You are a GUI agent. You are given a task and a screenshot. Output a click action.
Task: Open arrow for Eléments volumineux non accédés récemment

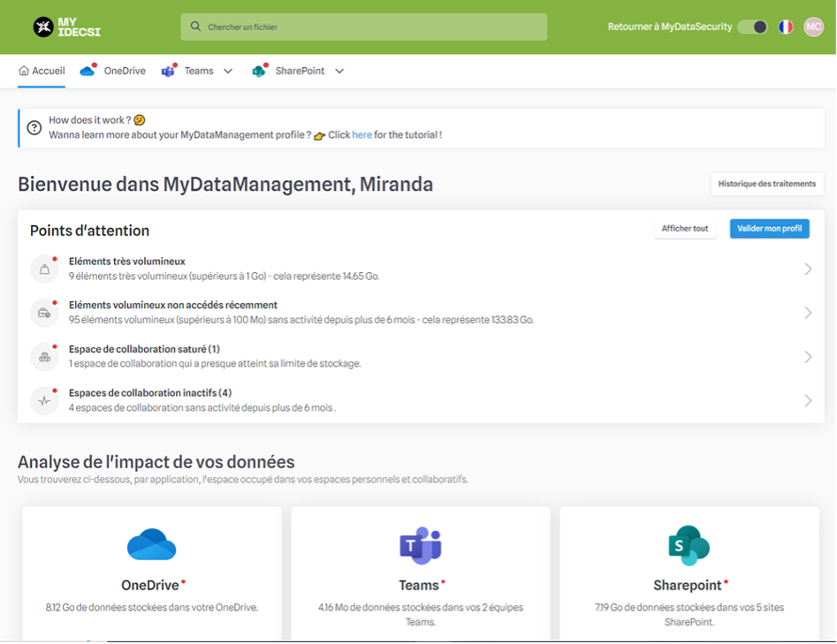(808, 313)
